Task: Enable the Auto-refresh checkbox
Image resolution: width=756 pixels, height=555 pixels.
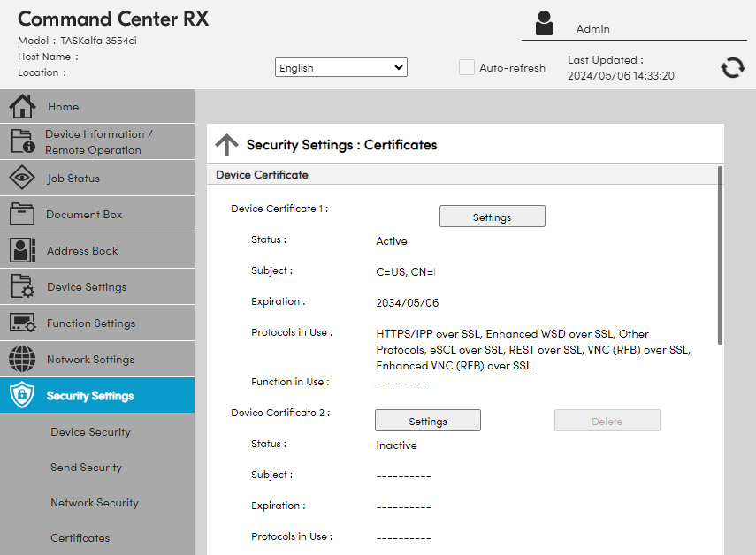Action: 466,67
